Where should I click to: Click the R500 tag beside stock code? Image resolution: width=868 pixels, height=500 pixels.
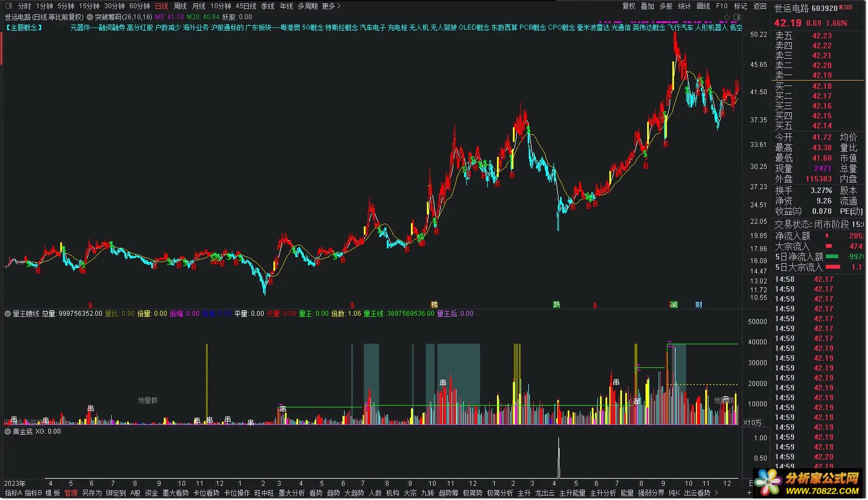(x=846, y=8)
